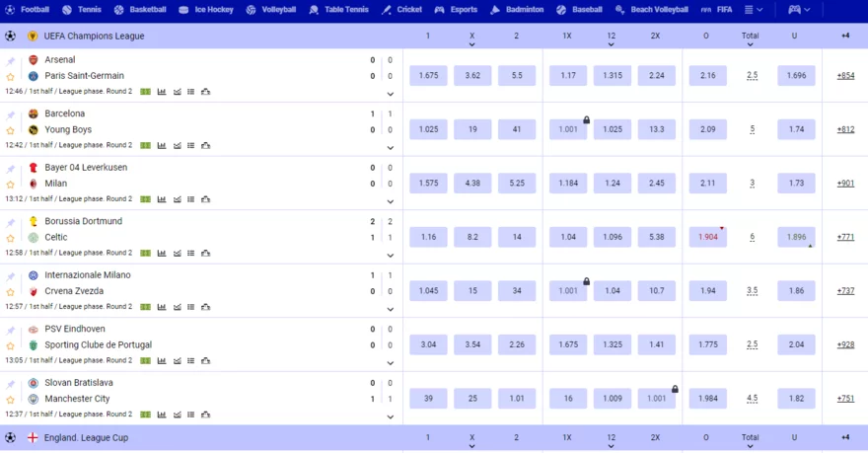Click the last row icon for PSV Eindhoven match
The image size is (868, 453).
tap(205, 360)
